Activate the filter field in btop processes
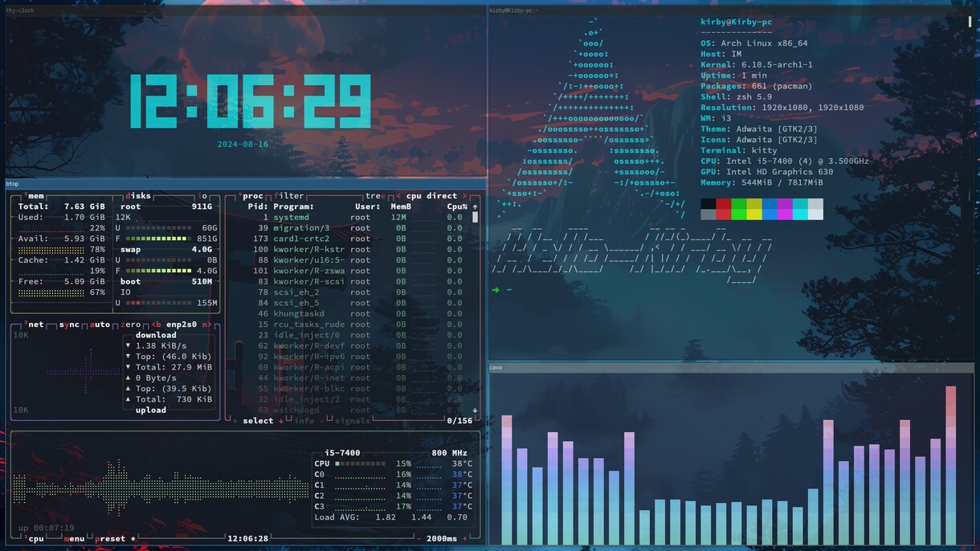The width and height of the screenshot is (980, 551). (289, 195)
